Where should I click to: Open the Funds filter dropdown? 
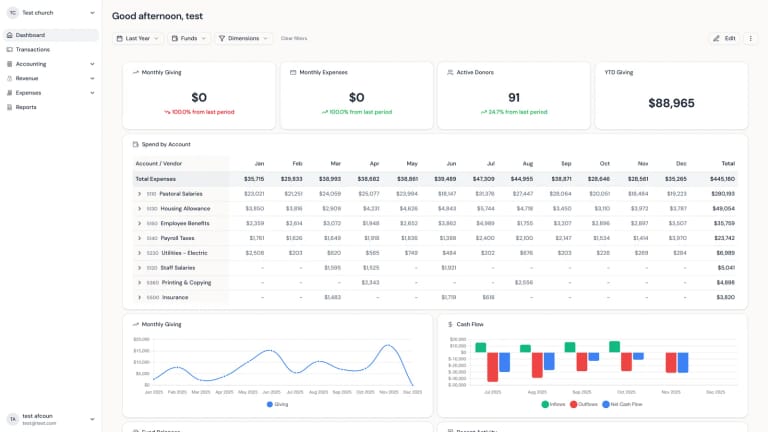[x=189, y=38]
